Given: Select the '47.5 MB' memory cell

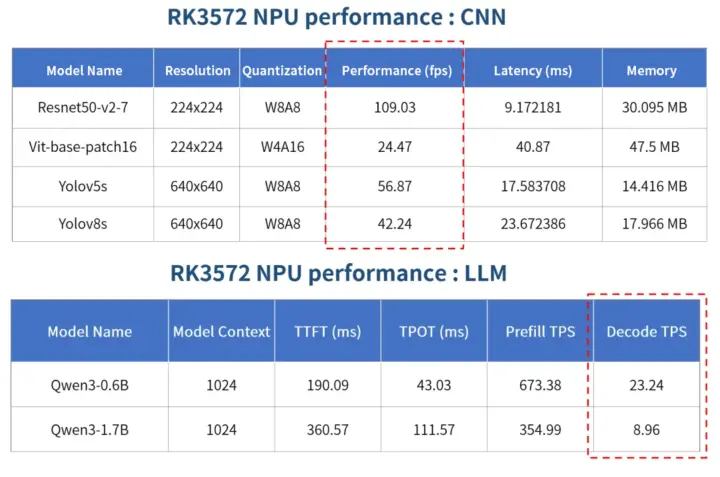Looking at the screenshot, I should point(654,147).
